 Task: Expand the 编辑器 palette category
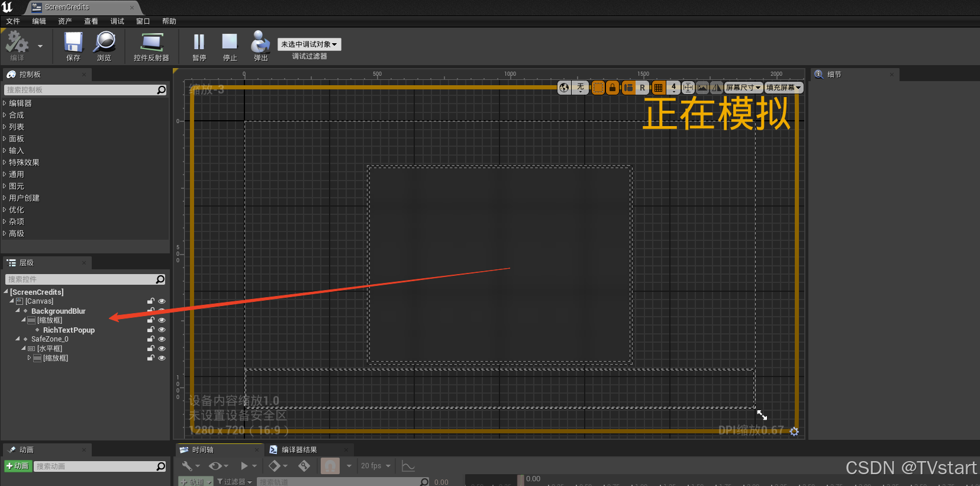click(x=4, y=103)
